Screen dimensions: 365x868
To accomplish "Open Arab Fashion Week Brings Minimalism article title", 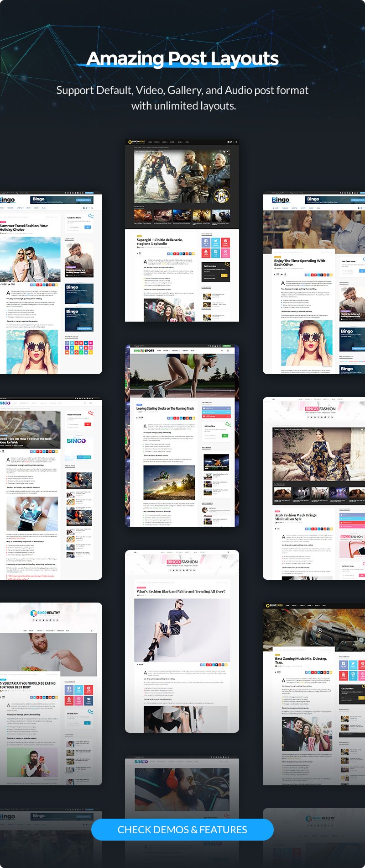I will point(295,517).
